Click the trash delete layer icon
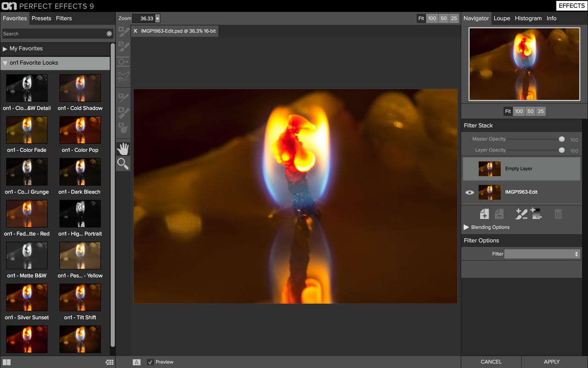Image resolution: width=588 pixels, height=368 pixels. point(558,213)
